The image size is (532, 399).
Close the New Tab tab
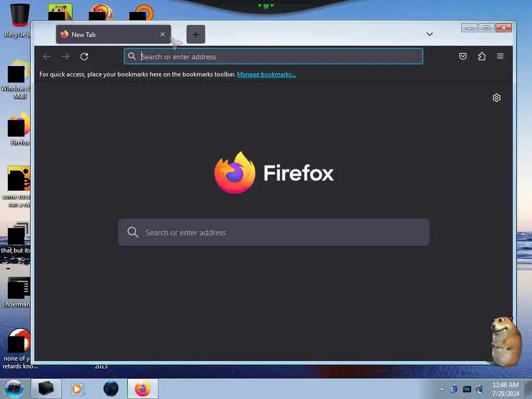pyautogui.click(x=163, y=34)
